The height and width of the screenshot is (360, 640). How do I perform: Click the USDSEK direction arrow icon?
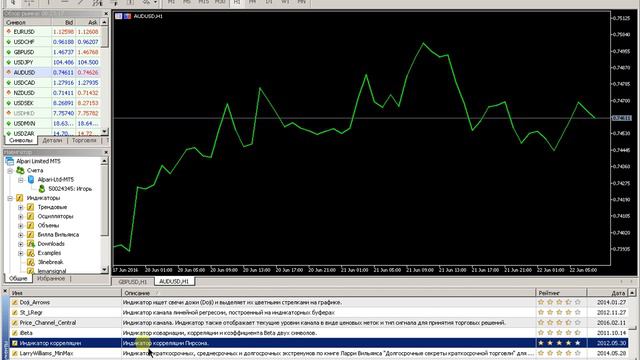9,103
